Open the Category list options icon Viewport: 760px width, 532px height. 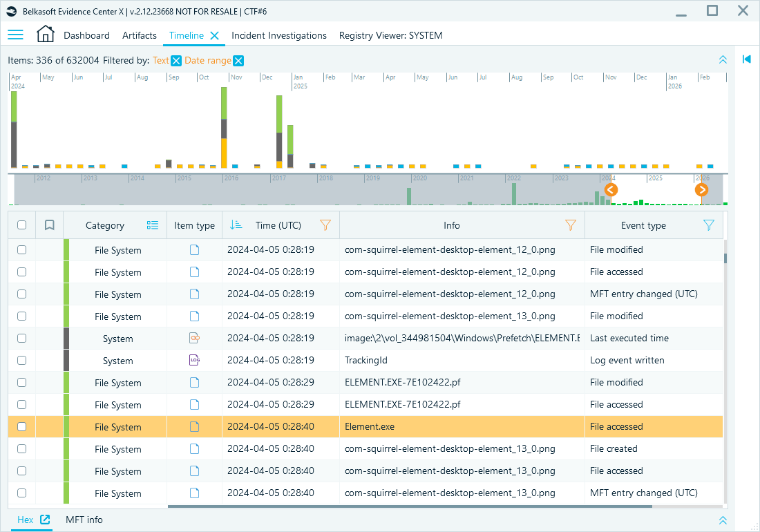coord(152,225)
